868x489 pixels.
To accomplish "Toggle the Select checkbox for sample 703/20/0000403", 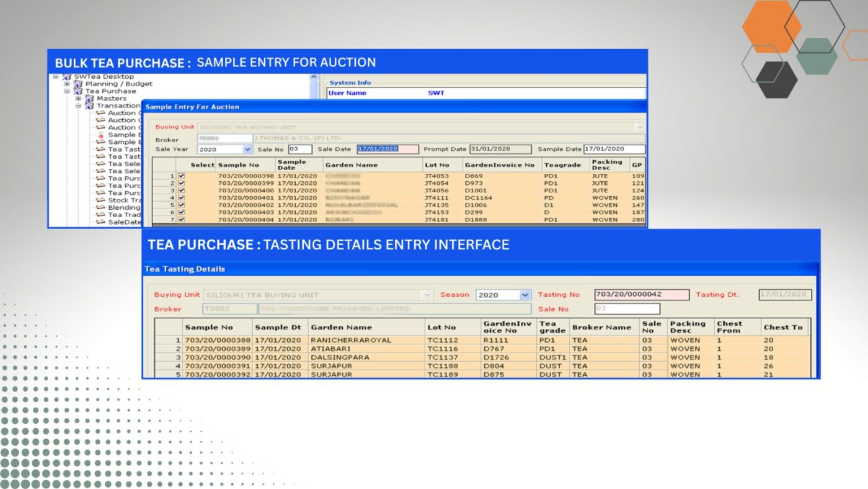I will tap(181, 212).
